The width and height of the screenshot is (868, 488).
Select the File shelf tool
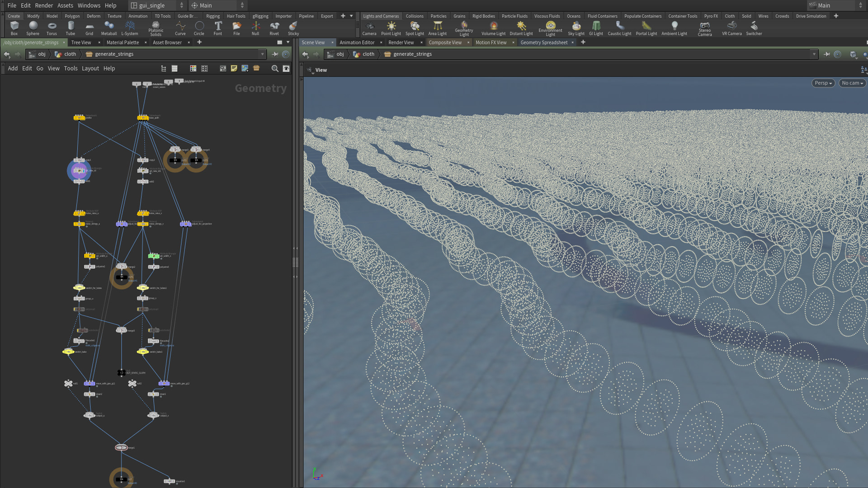[x=236, y=28]
